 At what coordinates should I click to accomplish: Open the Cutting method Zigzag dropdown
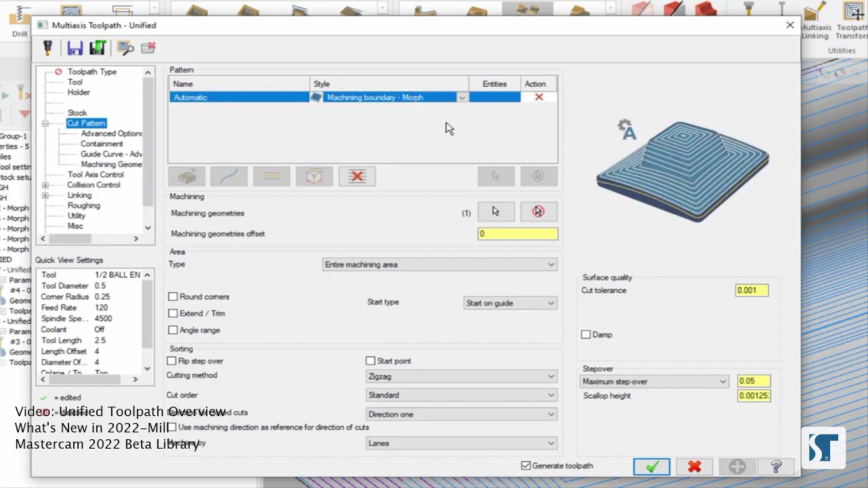[462, 376]
